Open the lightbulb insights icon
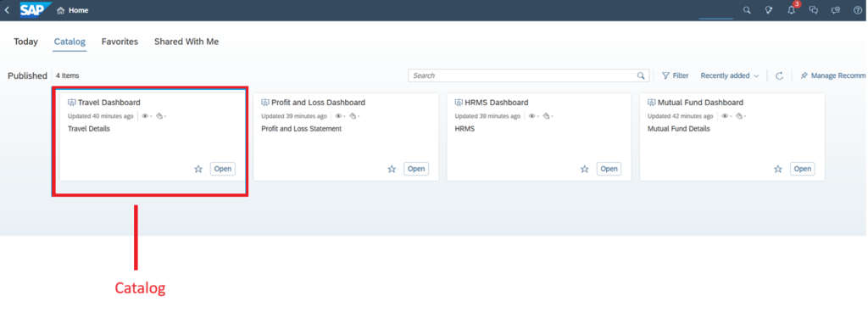Image resolution: width=868 pixels, height=324 pixels. (769, 10)
